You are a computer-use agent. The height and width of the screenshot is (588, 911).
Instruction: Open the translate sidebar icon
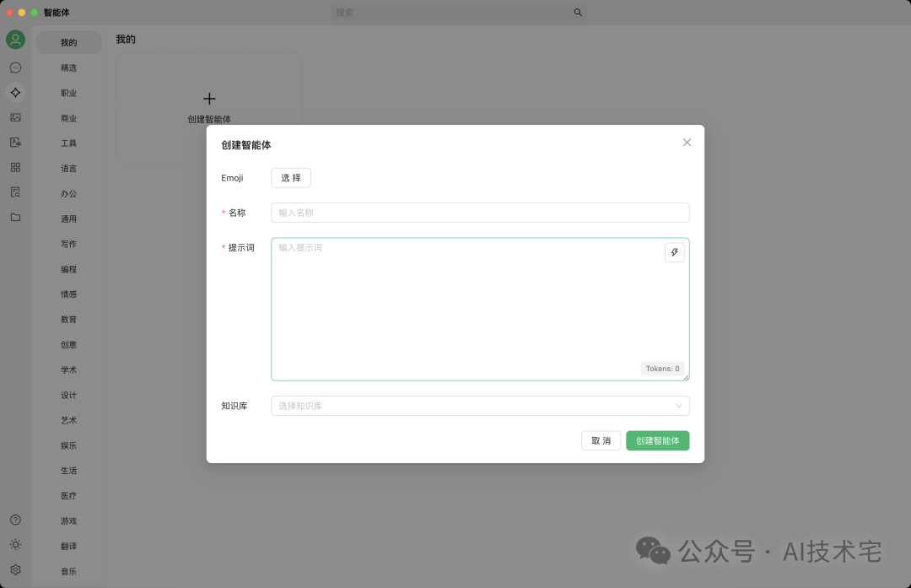click(16, 143)
